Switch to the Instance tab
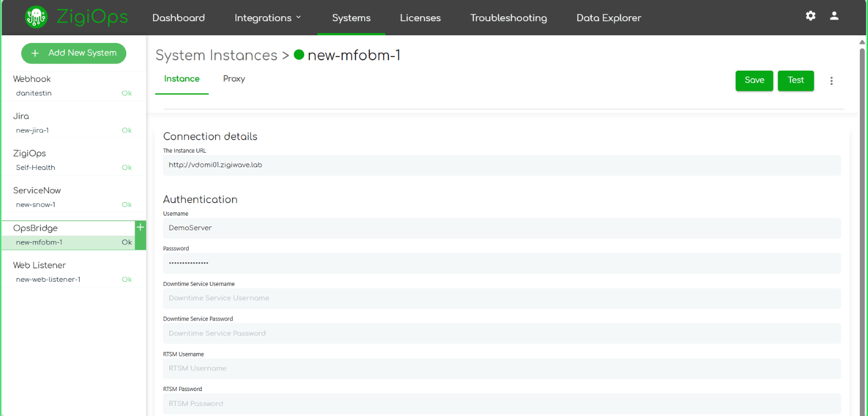The width and height of the screenshot is (868, 416). (x=182, y=79)
